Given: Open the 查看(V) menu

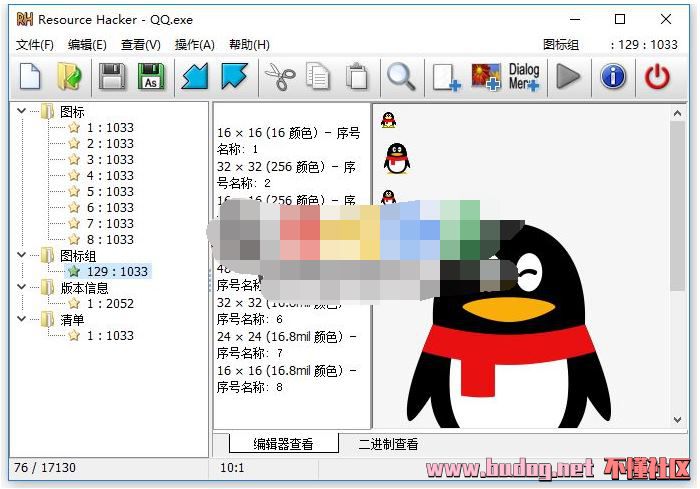Looking at the screenshot, I should tap(141, 45).
